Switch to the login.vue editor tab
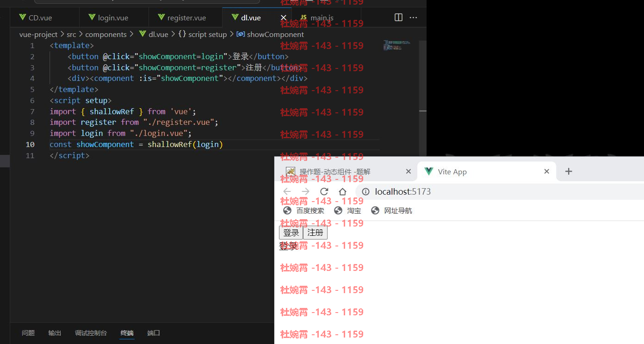 [x=114, y=18]
